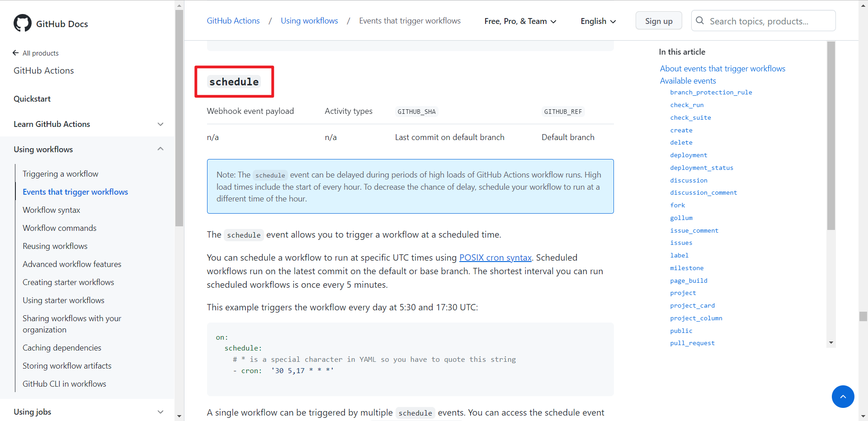Image resolution: width=868 pixels, height=421 pixels.
Task: Jump to create event
Action: (681, 130)
